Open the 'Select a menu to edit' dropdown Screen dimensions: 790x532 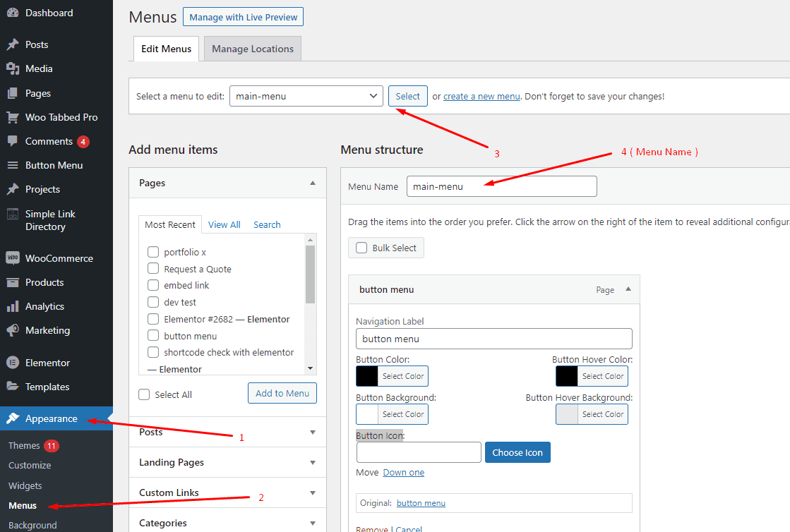306,96
